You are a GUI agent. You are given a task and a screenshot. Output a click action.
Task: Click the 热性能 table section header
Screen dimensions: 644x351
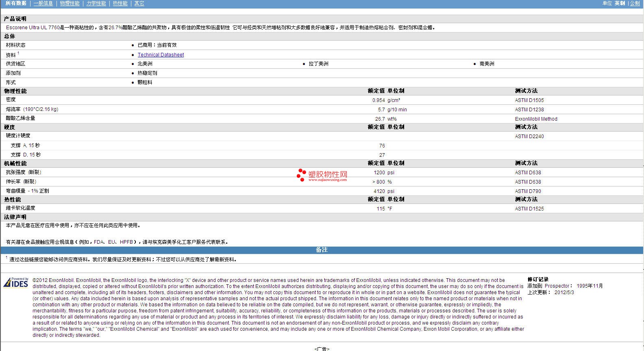click(12, 199)
